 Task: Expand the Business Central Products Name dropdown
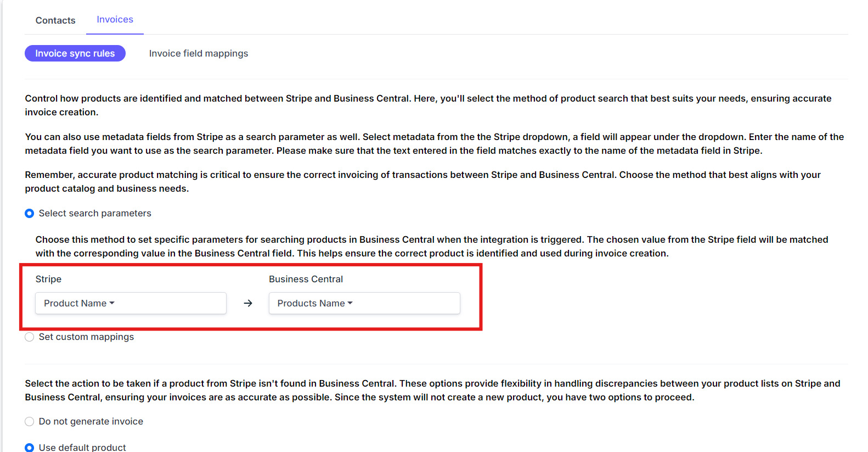coord(364,303)
